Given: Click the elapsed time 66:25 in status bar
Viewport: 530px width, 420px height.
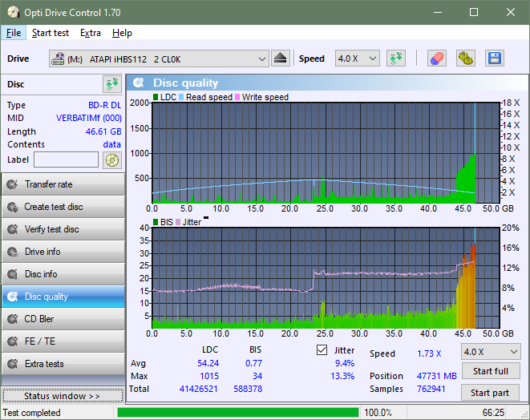Looking at the screenshot, I should click(493, 413).
